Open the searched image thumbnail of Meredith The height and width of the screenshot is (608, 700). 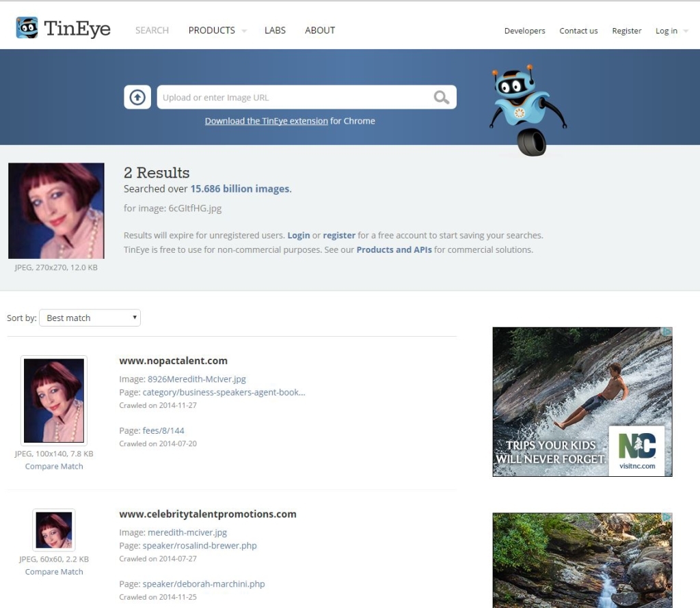(55, 210)
